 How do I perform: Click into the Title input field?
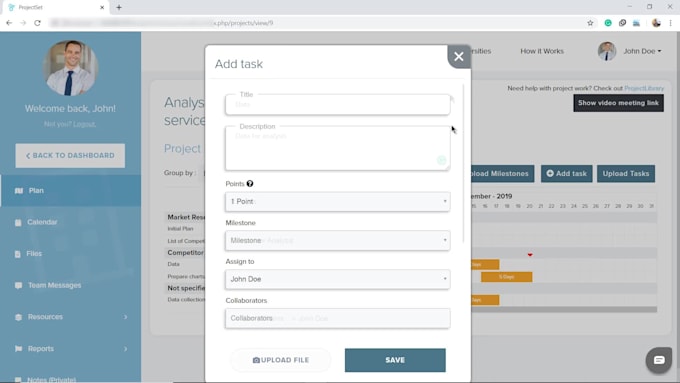(337, 105)
